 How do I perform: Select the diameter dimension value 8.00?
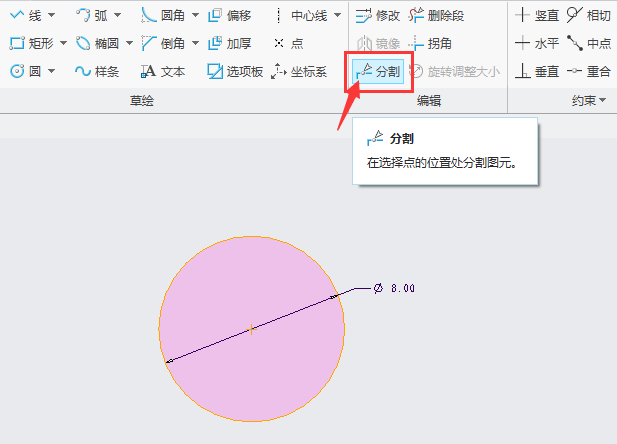coord(403,289)
